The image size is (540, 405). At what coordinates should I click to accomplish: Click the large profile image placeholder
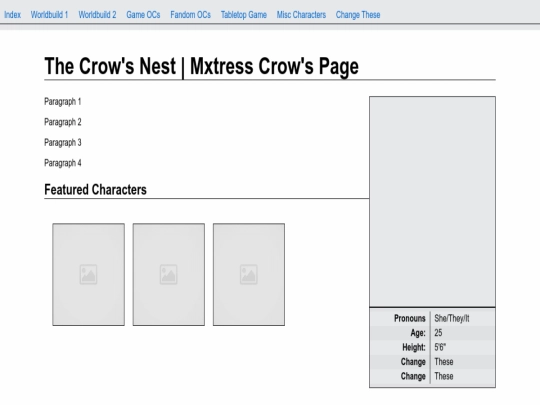433,201
